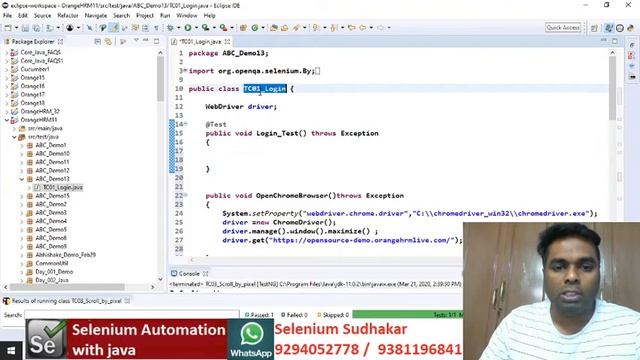Select the Cucumber1 project
This screenshot has width=640, height=360.
tap(35, 69)
